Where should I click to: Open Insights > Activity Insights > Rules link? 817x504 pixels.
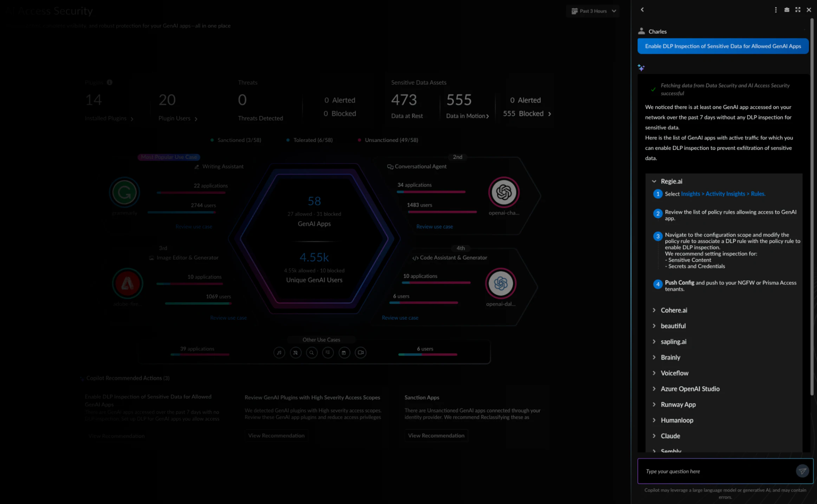[x=723, y=194]
